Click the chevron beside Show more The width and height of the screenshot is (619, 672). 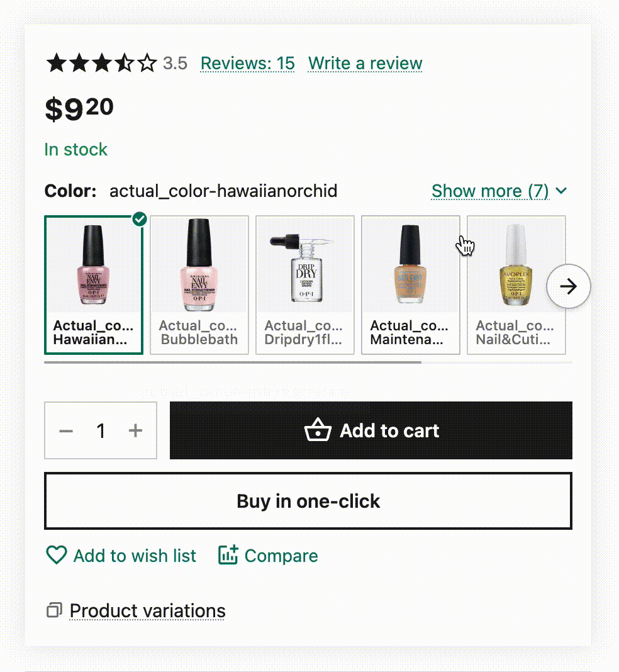point(562,191)
